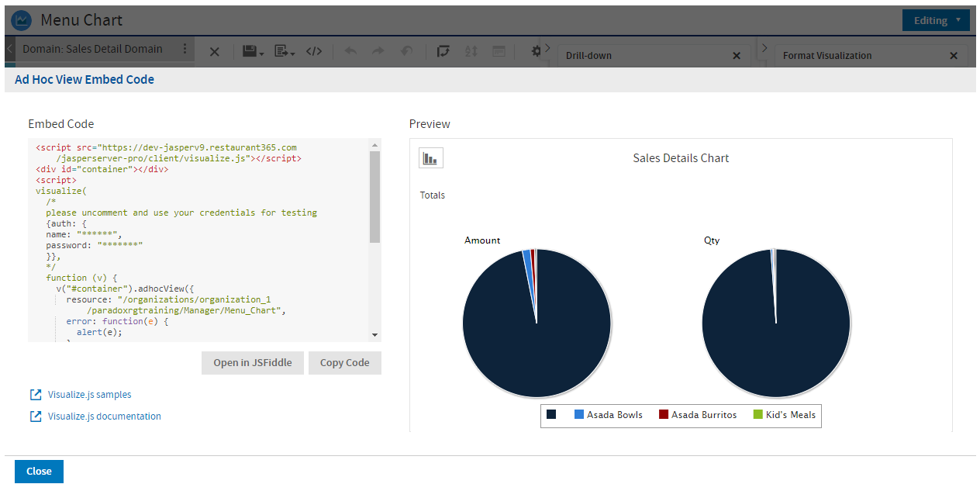Click the X icon beside the save icon
This screenshot has width=980, height=484.
(x=215, y=51)
